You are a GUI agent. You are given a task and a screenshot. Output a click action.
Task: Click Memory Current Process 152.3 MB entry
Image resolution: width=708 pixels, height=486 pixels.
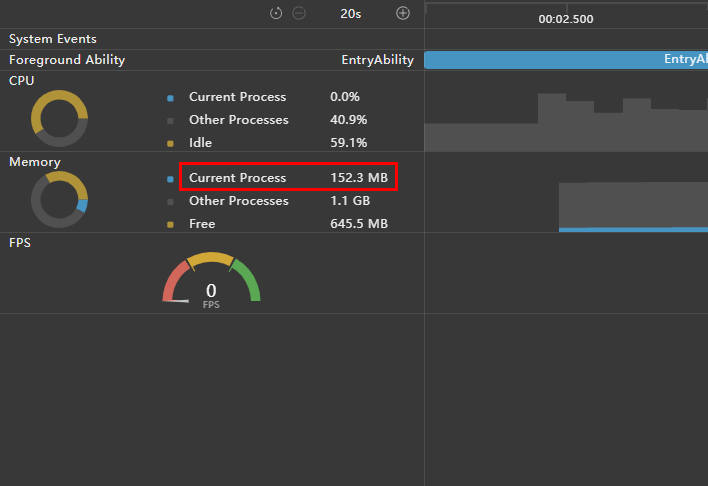tap(288, 178)
